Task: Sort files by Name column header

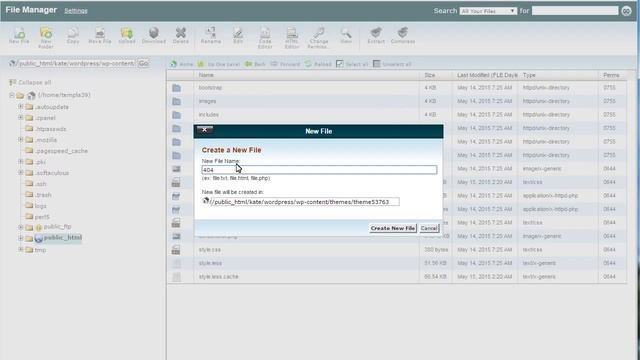Action: (206, 75)
